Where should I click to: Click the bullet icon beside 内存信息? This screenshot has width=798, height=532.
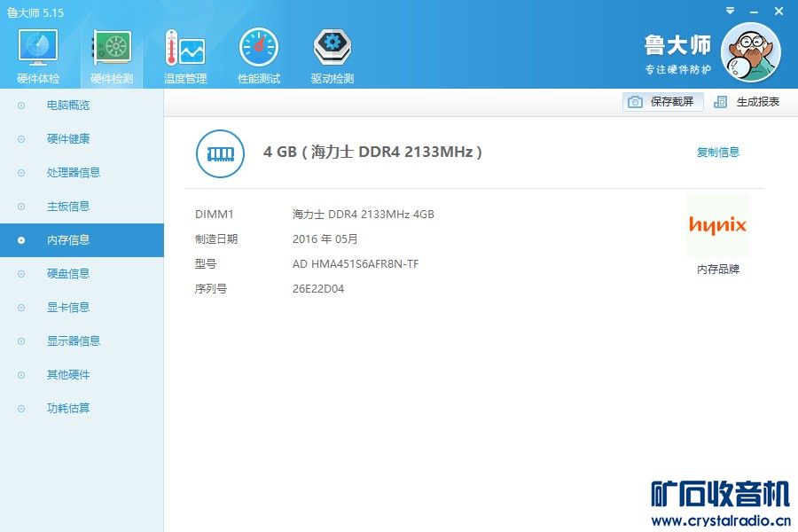tap(21, 239)
